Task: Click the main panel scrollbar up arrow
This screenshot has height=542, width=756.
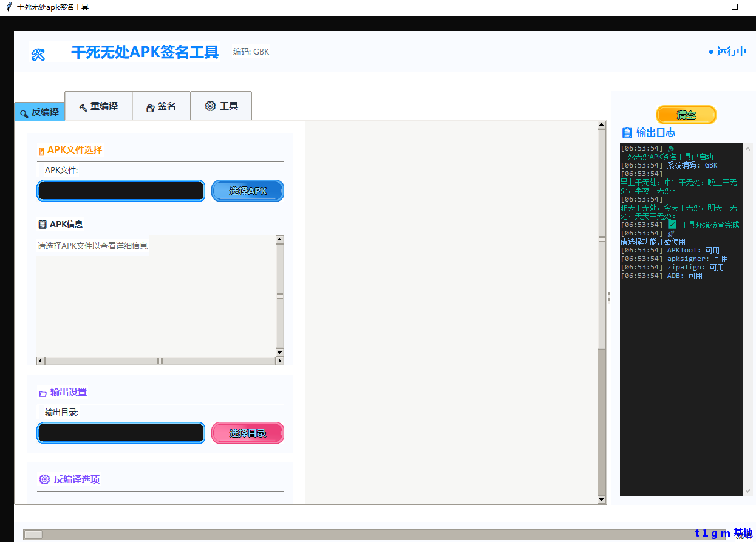Action: point(602,124)
